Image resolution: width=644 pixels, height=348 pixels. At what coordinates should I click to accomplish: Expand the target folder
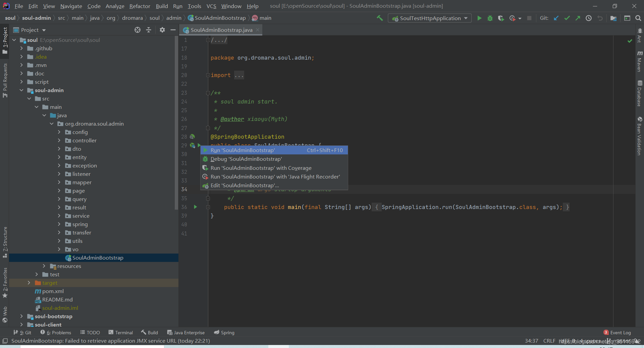pos(29,283)
